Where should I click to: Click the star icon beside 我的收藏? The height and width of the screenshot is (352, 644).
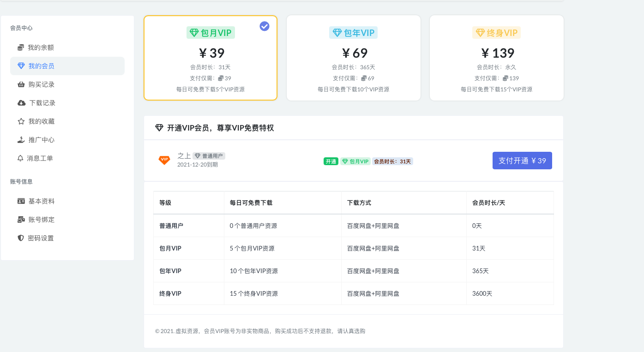click(x=21, y=121)
